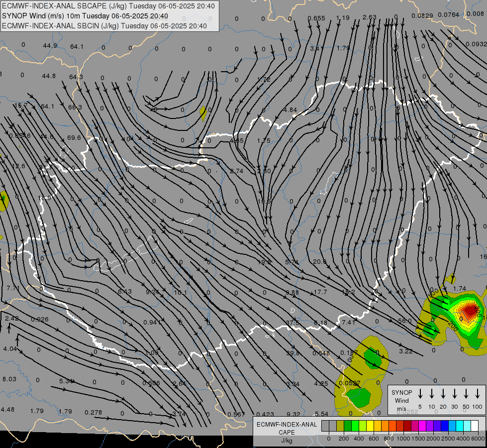The image size is (487, 448).
Task: Click the 2500 tick label on the CAPE scale
Action: point(448,439)
